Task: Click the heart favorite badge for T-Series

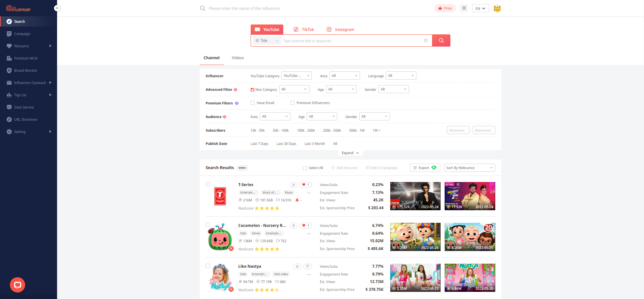Action: pyautogui.click(x=306, y=185)
